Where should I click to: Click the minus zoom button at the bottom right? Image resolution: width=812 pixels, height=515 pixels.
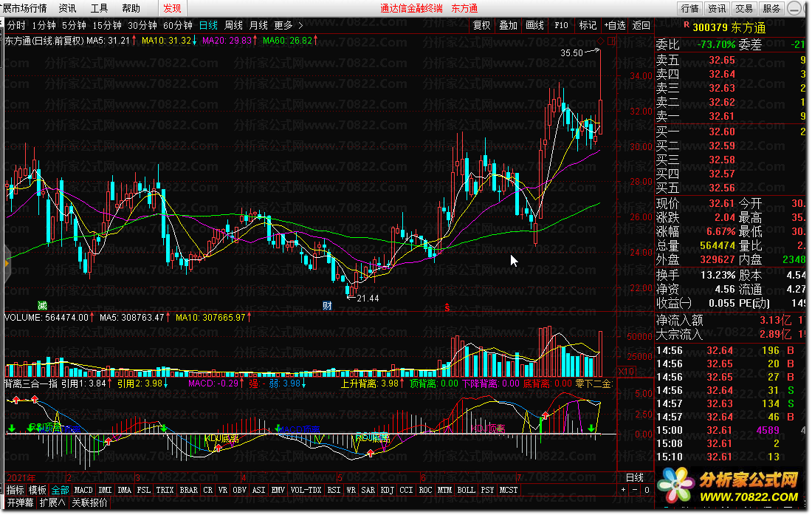(x=635, y=490)
